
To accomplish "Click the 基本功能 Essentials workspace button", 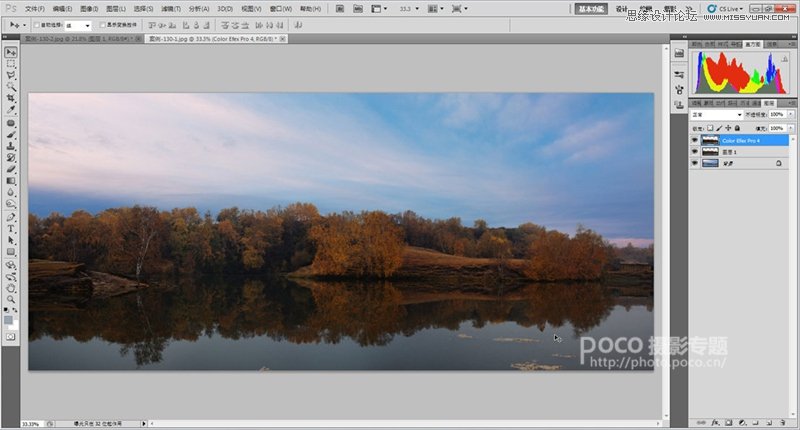I will tap(591, 9).
